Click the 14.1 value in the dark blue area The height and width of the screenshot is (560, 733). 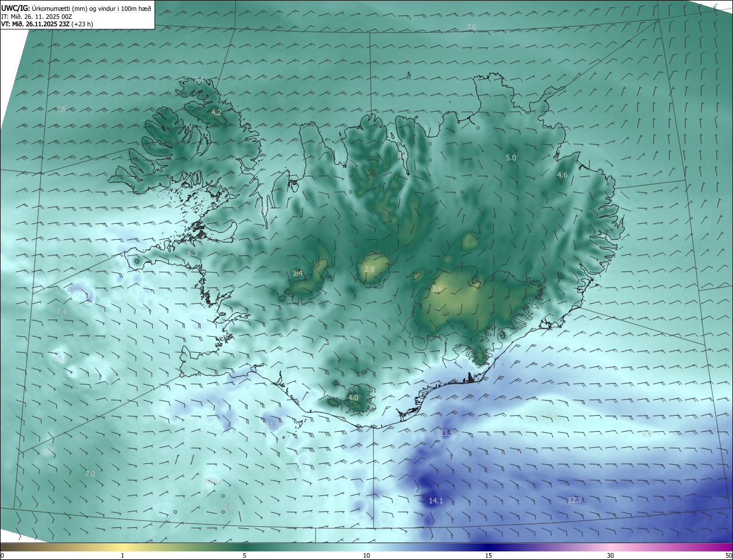[436, 500]
